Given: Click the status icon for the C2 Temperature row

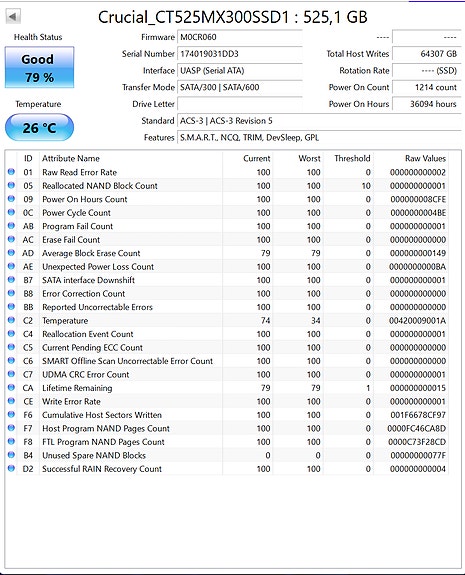Looking at the screenshot, I should click(x=11, y=320).
